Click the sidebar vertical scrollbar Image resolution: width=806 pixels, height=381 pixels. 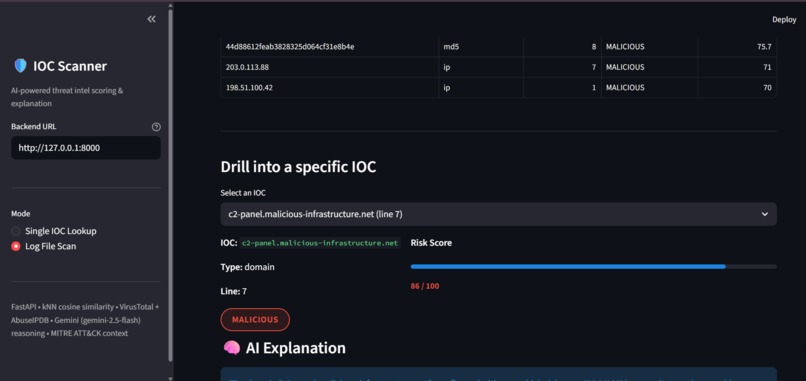(x=170, y=185)
